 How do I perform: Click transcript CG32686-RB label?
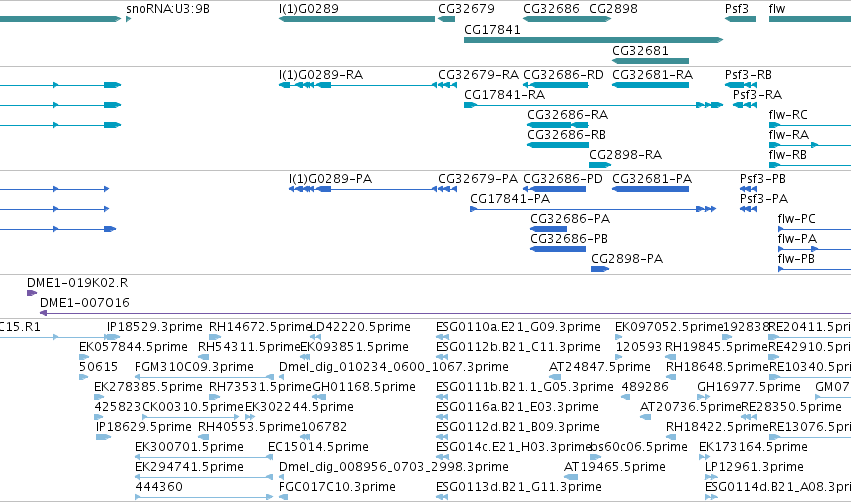pos(566,135)
